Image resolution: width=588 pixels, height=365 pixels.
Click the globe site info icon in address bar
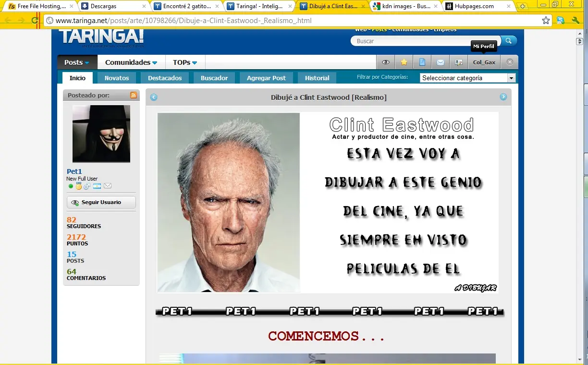tap(49, 21)
